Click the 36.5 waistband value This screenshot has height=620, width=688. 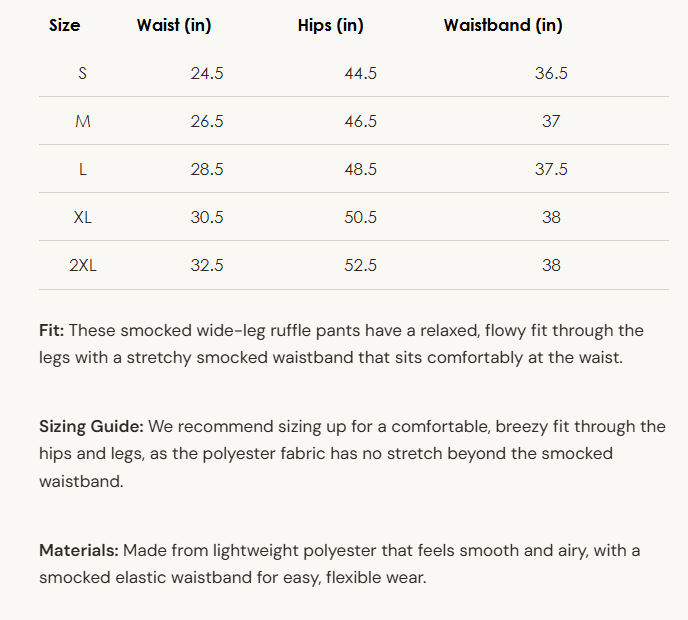[x=551, y=73]
